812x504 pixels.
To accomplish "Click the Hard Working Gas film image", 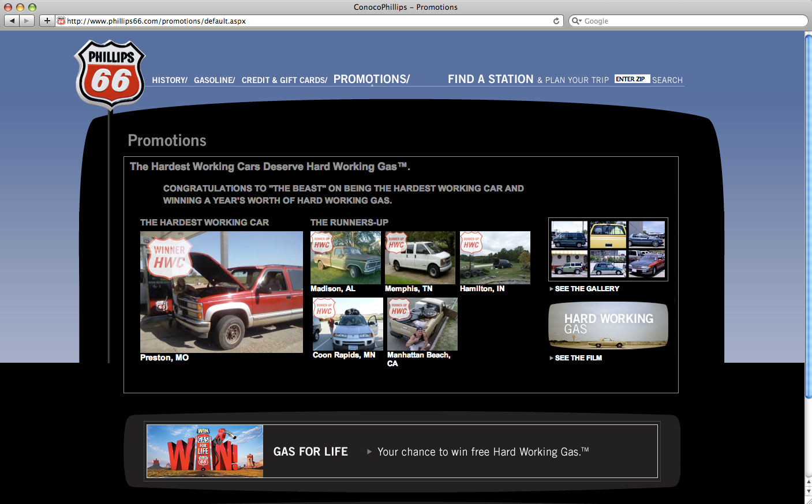I will click(x=608, y=326).
